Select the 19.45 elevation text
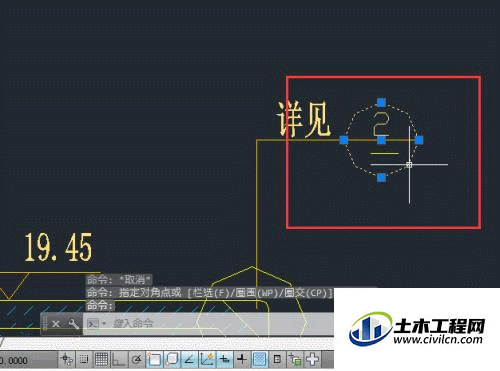500x371 pixels. point(58,247)
